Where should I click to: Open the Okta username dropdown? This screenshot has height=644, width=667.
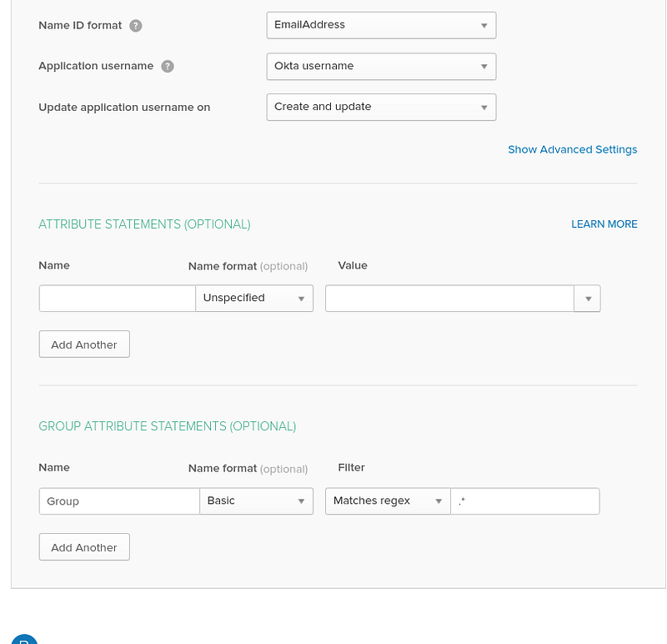pos(381,67)
